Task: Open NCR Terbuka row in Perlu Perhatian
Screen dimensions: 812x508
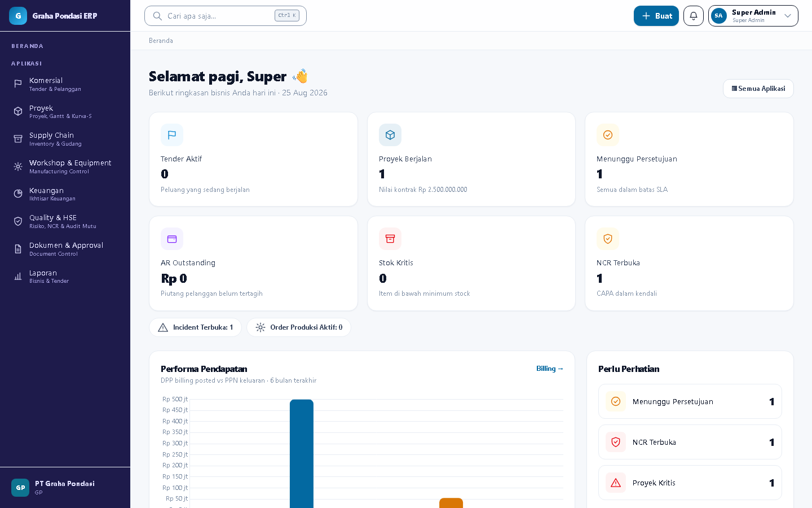Action: (690, 442)
